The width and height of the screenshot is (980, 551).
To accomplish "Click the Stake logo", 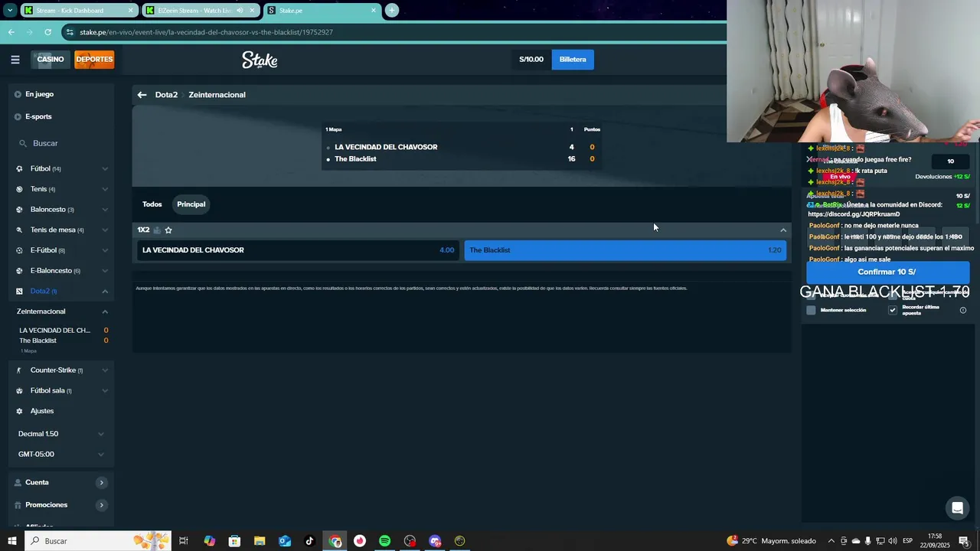I will [260, 60].
